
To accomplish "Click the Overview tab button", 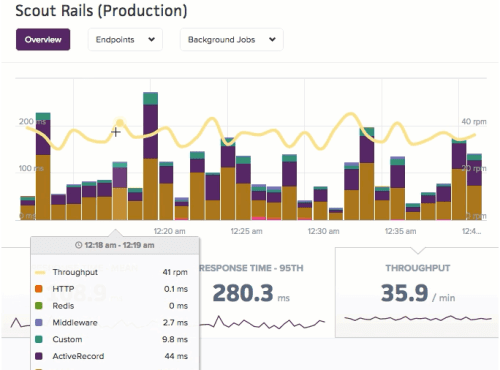I will click(x=43, y=40).
